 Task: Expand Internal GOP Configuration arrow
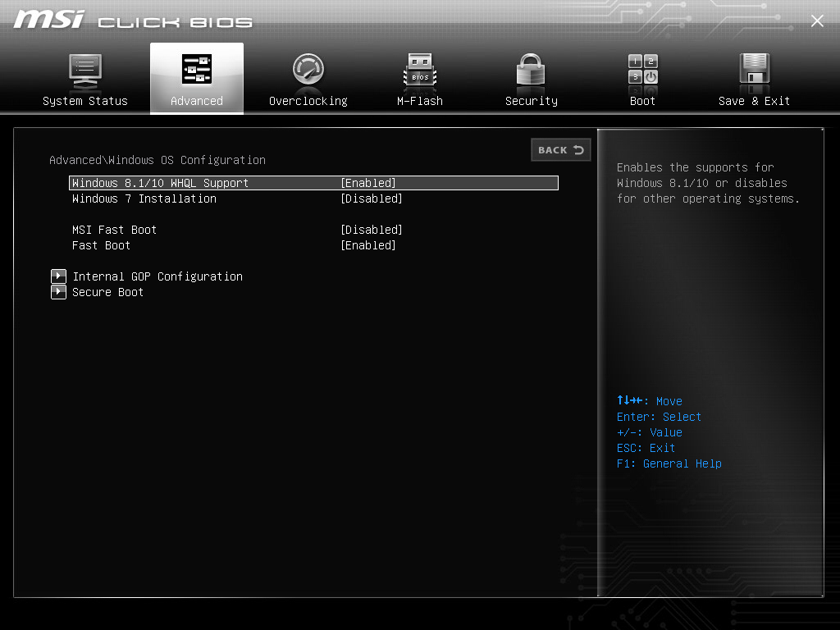pyautogui.click(x=58, y=276)
